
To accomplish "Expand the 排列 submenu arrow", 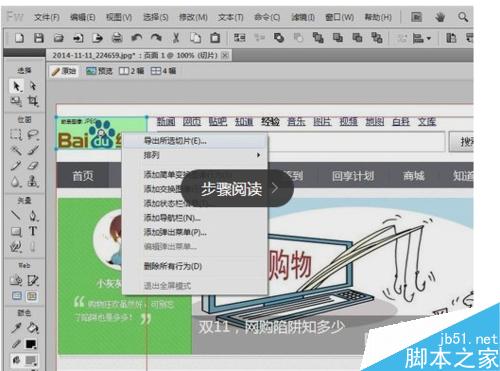I will [x=258, y=155].
